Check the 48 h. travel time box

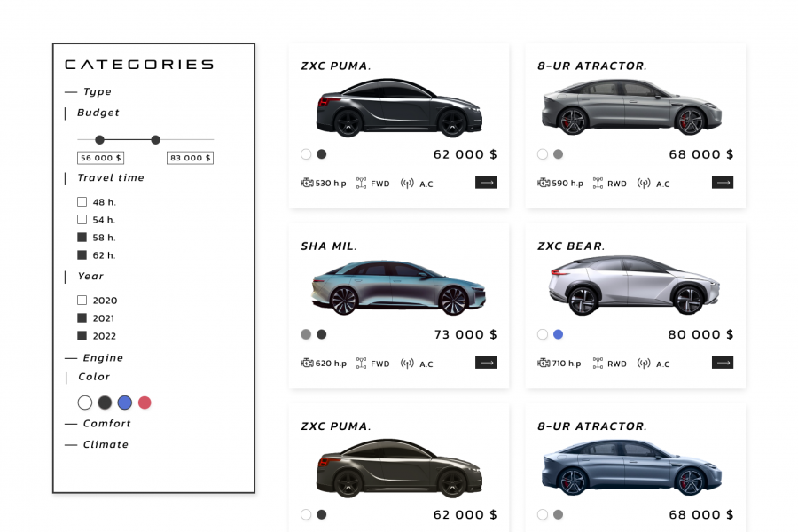click(x=82, y=201)
